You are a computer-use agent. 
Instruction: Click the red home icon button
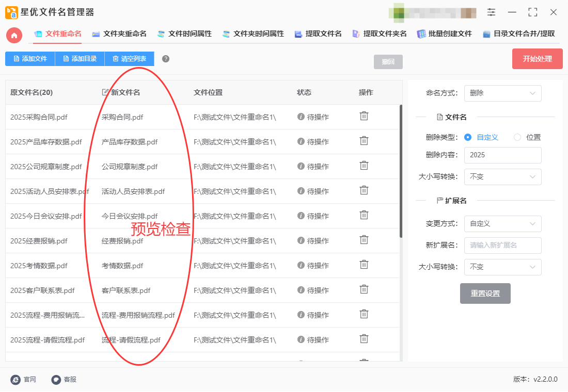[14, 35]
